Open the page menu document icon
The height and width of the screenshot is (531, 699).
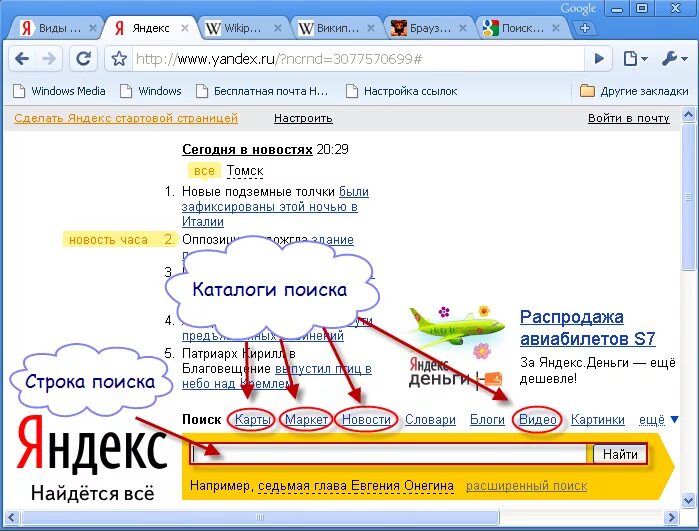point(635,58)
